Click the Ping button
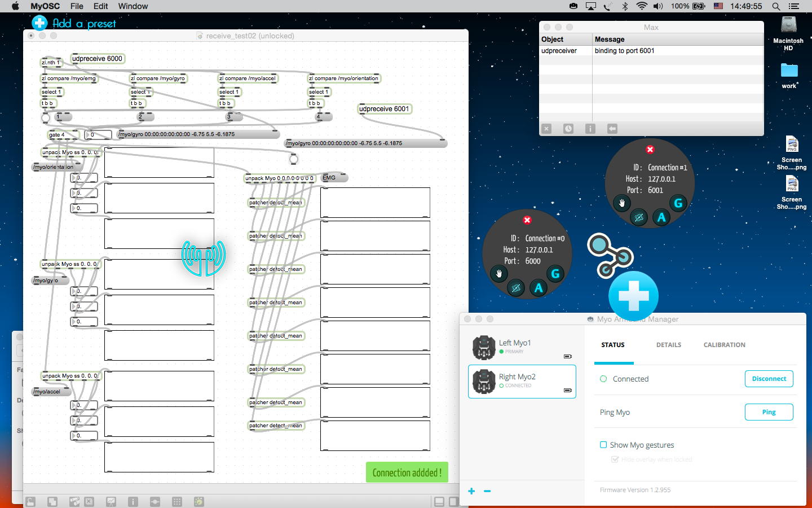Viewport: 812px width, 508px height. [769, 412]
